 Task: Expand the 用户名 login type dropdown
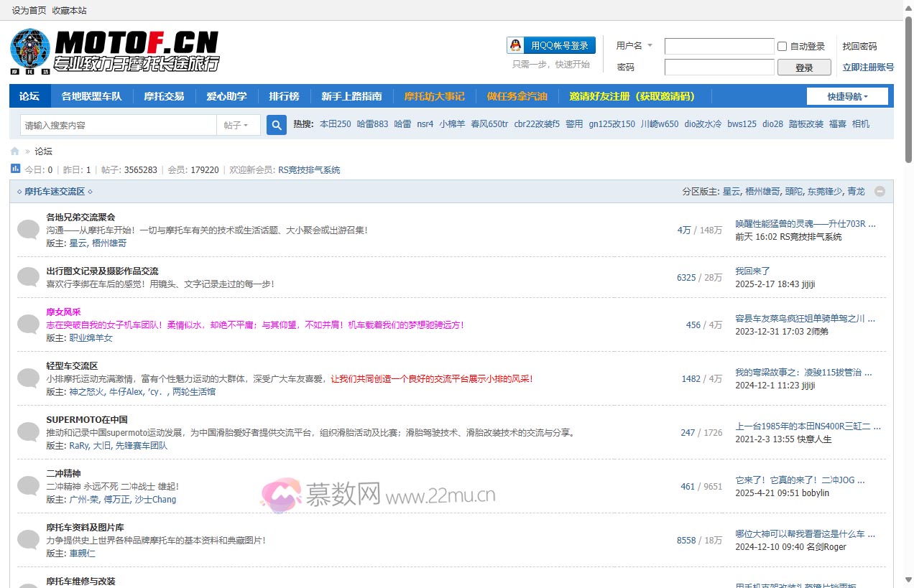pos(634,45)
